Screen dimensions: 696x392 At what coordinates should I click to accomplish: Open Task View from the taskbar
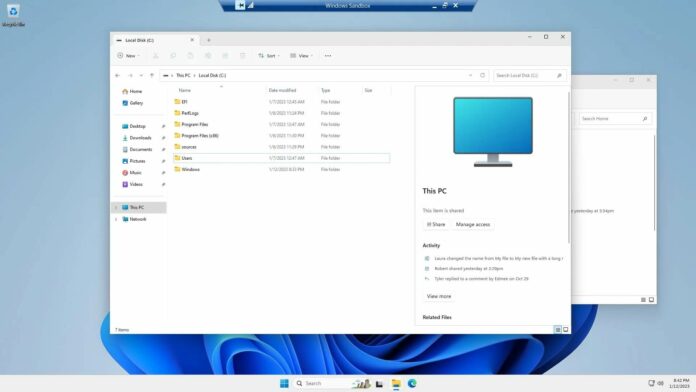pos(380,384)
